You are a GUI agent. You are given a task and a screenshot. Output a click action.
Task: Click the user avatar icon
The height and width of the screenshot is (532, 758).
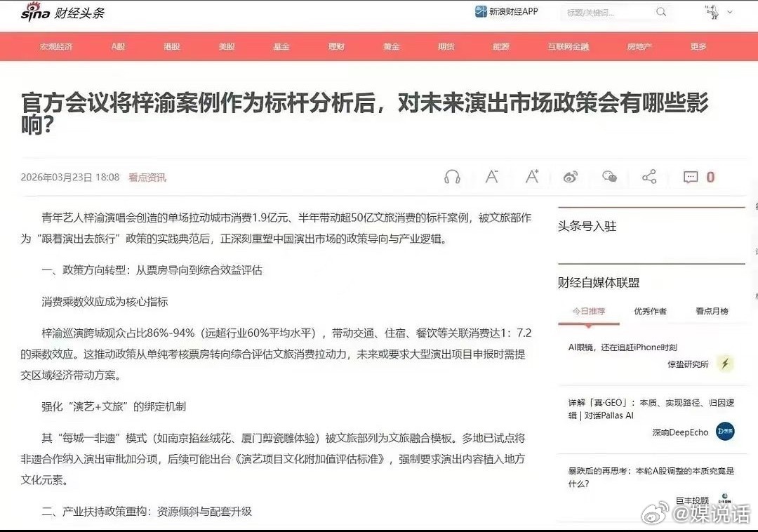[x=711, y=11]
